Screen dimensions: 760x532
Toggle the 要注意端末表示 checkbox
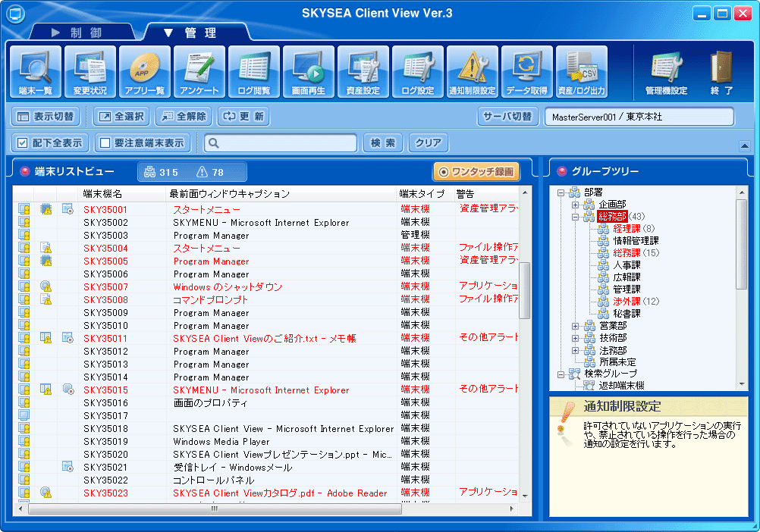[105, 142]
